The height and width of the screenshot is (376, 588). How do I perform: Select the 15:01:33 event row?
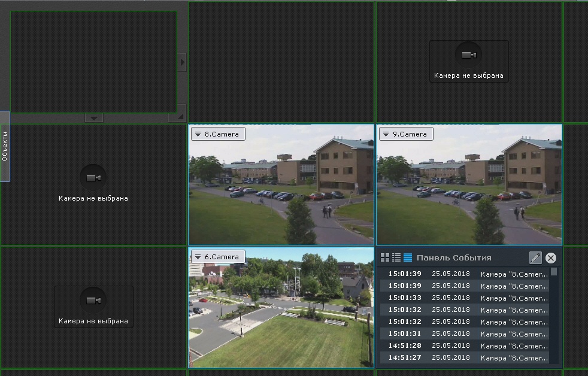[x=464, y=298]
